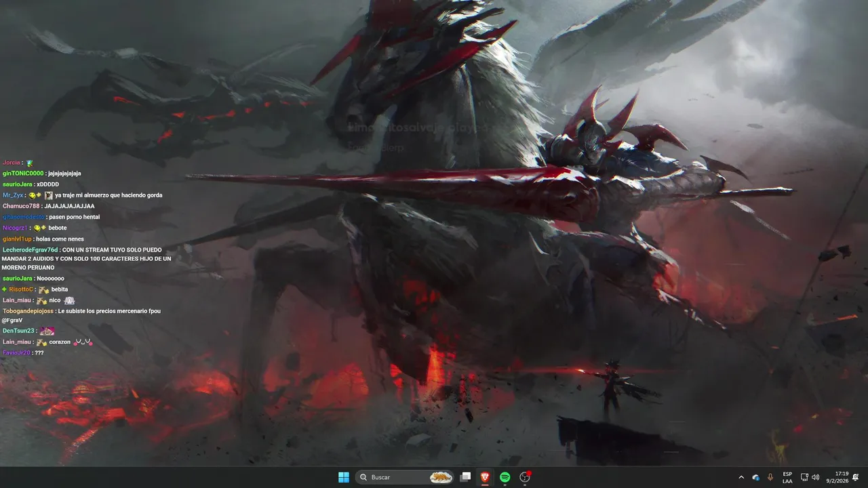Image resolution: width=868 pixels, height=488 pixels.
Task: Click the Lain_miau message 'corazon'
Action: pos(60,342)
